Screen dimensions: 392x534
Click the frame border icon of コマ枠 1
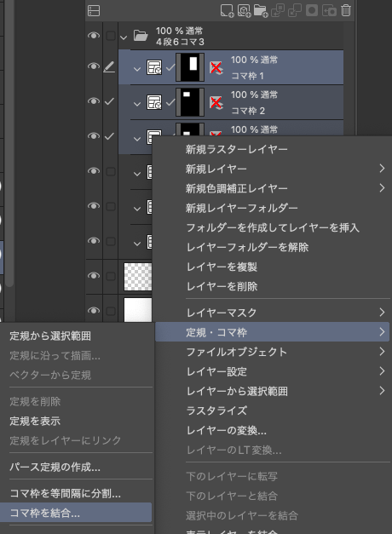154,67
